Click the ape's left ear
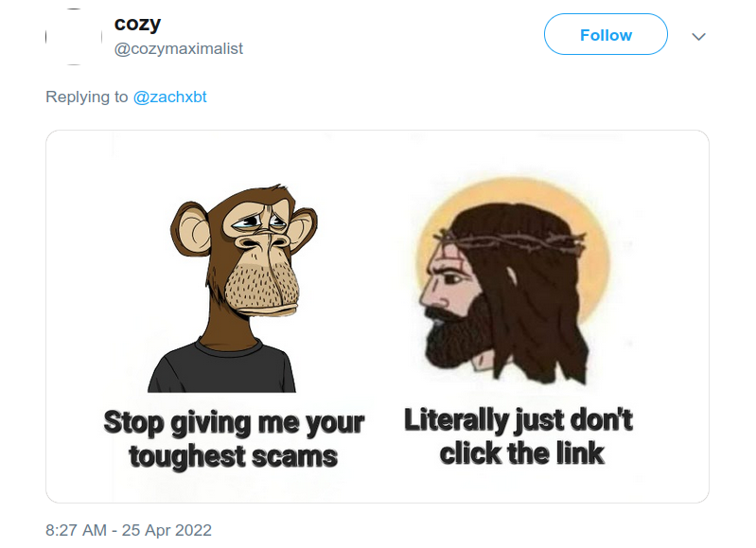This screenshot has height=548, width=756. pyautogui.click(x=191, y=229)
